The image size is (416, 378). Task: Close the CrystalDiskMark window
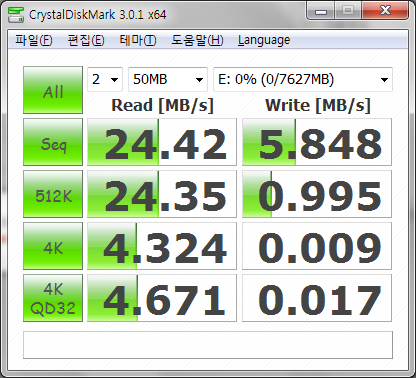click(x=385, y=11)
